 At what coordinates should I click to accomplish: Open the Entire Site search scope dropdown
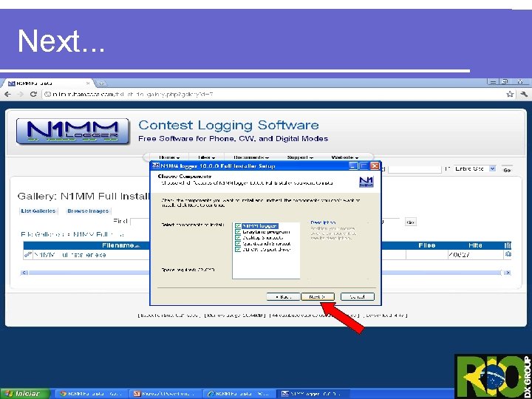474,168
